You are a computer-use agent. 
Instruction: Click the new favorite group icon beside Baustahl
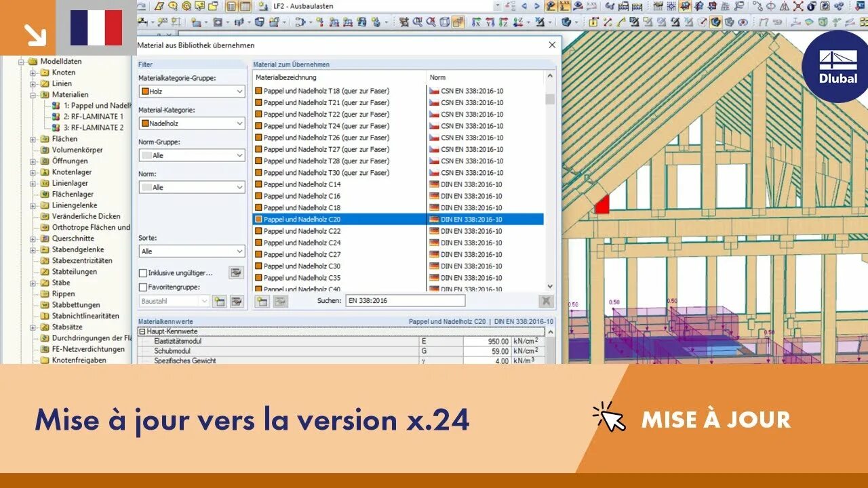pyautogui.click(x=219, y=301)
